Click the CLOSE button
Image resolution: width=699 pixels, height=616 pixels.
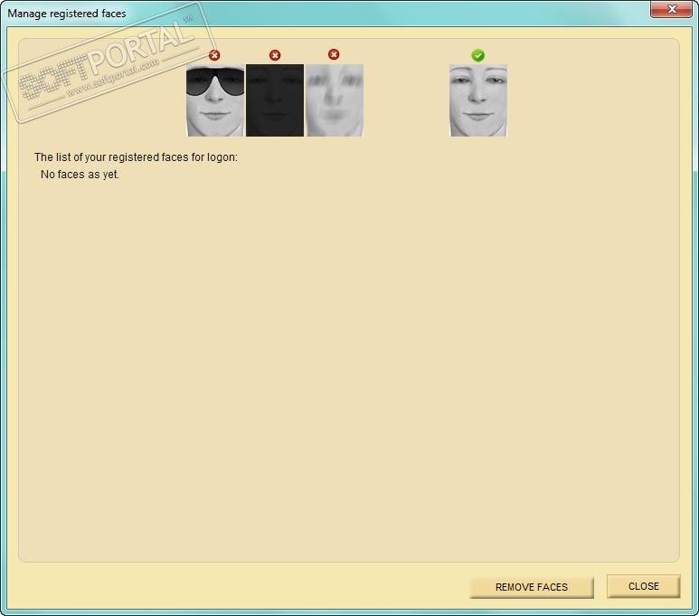coord(643,586)
